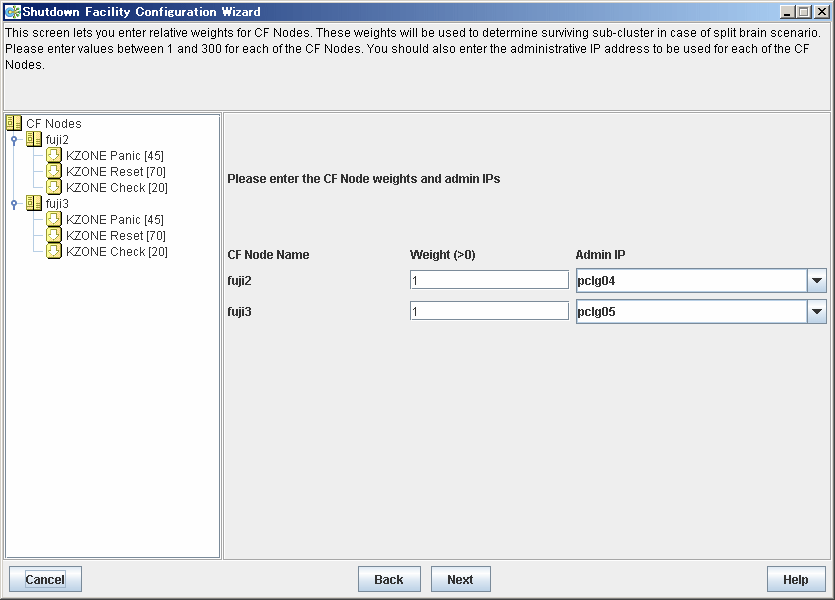Click KZONE Check icon under fuji3
The width and height of the screenshot is (835, 600).
coord(54,251)
